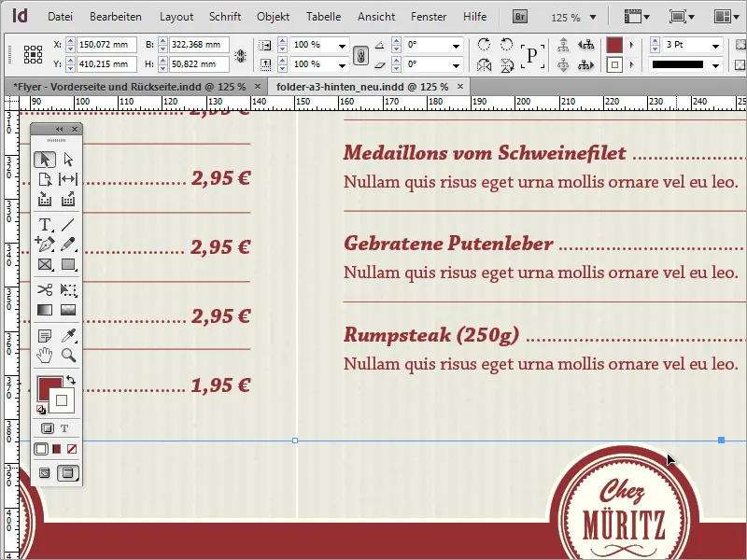The height and width of the screenshot is (560, 747).
Task: Select the Pencil tool
Action: pyautogui.click(x=68, y=245)
